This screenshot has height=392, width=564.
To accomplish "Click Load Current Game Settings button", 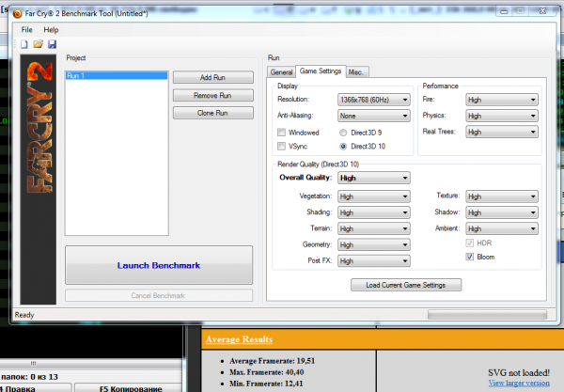I will [405, 285].
